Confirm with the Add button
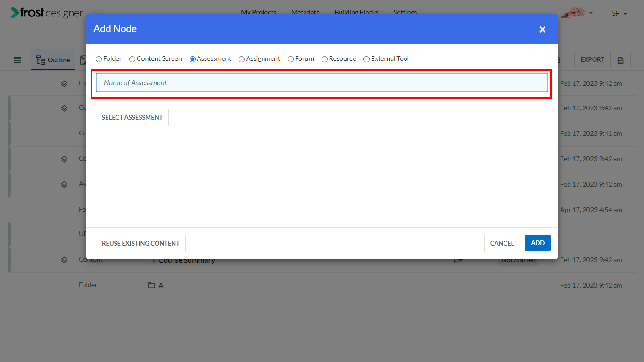This screenshot has width=644, height=362. point(537,243)
